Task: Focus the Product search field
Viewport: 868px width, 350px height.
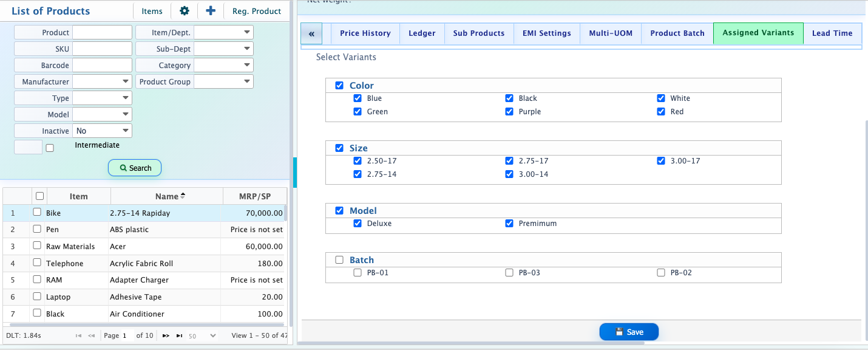Action: pyautogui.click(x=102, y=32)
